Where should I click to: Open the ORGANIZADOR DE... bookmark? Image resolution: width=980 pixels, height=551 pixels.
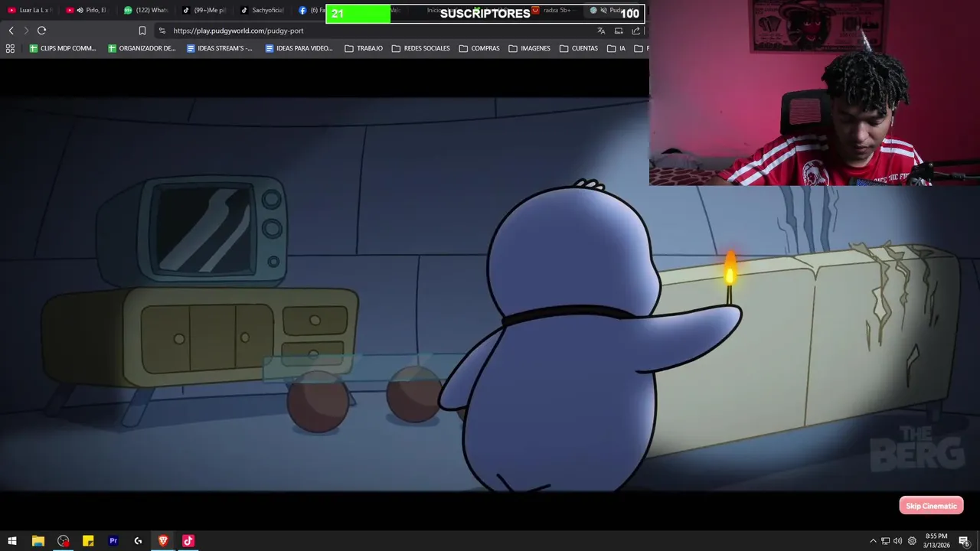coord(142,48)
